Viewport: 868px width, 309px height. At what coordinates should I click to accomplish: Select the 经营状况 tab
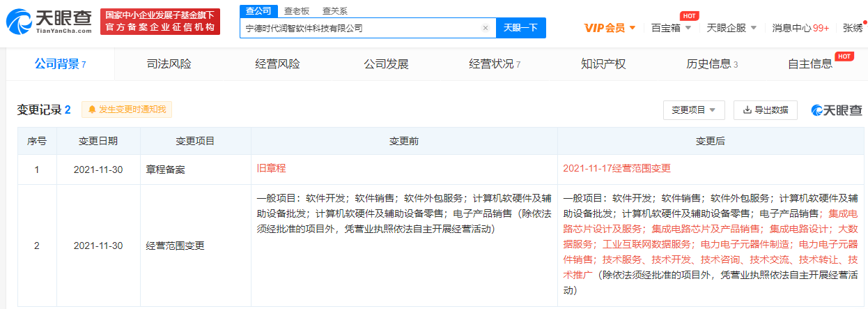[495, 64]
